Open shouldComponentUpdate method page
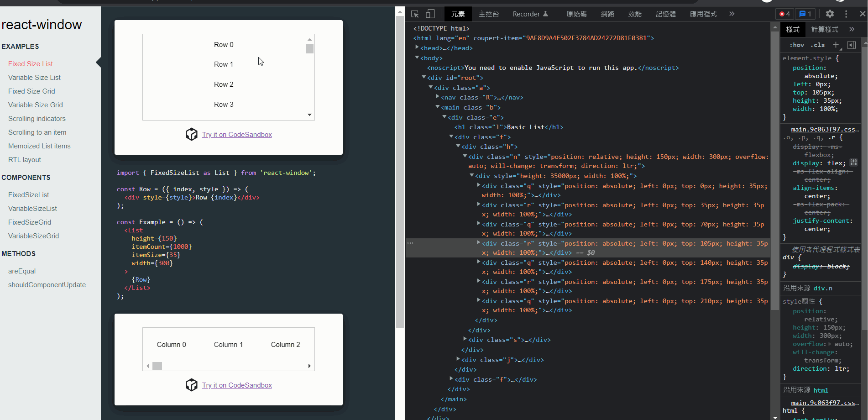Viewport: 868px width, 420px height. 47,285
